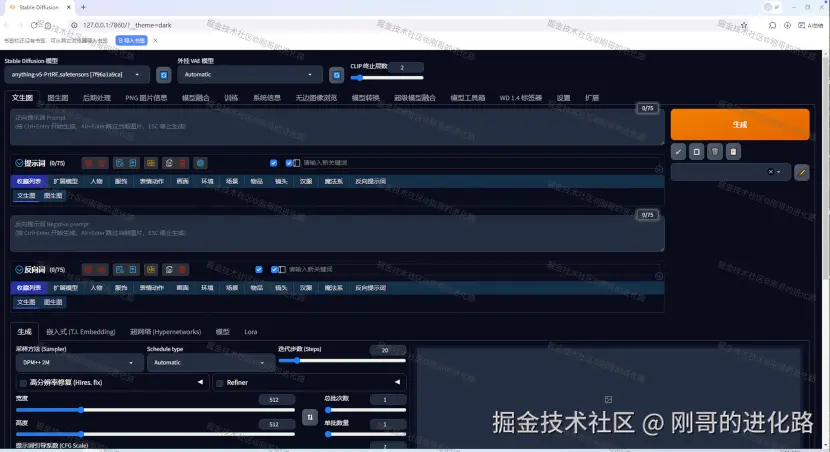The width and height of the screenshot is (830, 452).
Task: Open the 外挂 VAE 模型 Automatic dropdown
Action: coord(249,75)
